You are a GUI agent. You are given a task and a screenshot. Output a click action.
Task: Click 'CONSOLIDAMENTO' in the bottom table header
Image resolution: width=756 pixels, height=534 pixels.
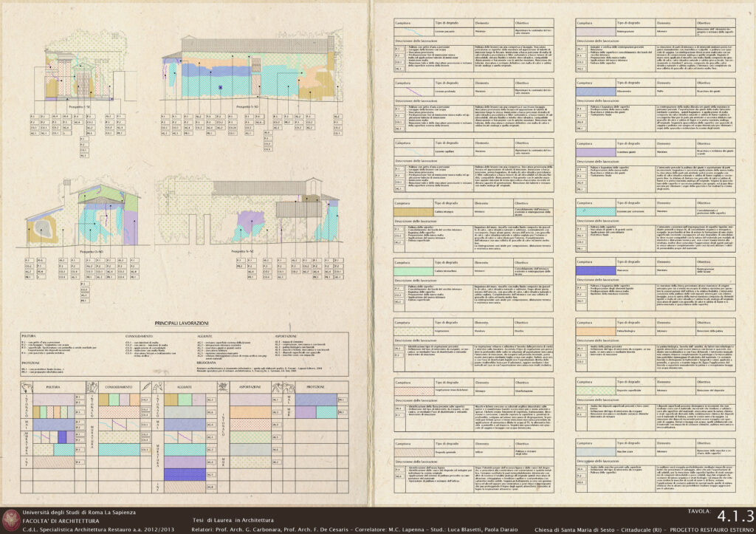tap(119, 387)
